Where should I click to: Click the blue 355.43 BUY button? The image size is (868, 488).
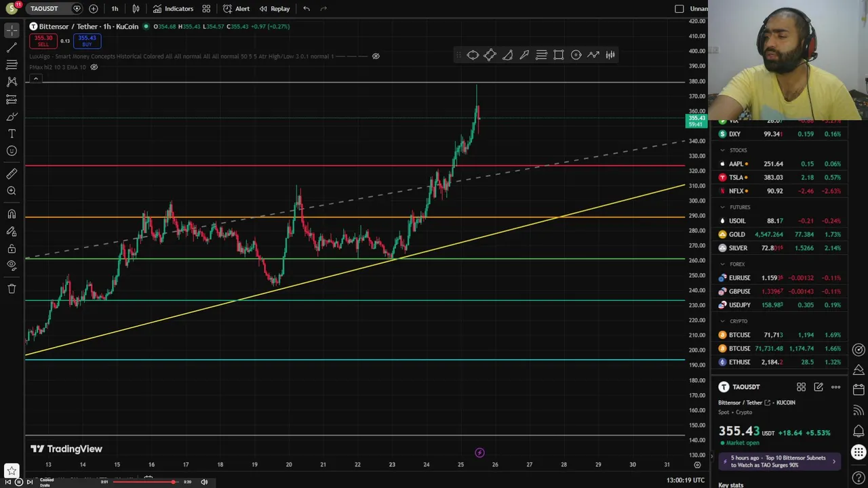click(x=87, y=41)
